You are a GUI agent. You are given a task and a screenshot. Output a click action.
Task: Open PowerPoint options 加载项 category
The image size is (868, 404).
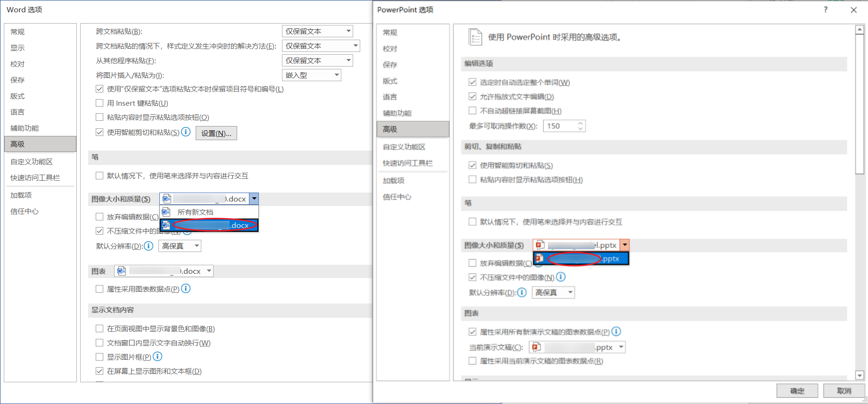[413, 180]
